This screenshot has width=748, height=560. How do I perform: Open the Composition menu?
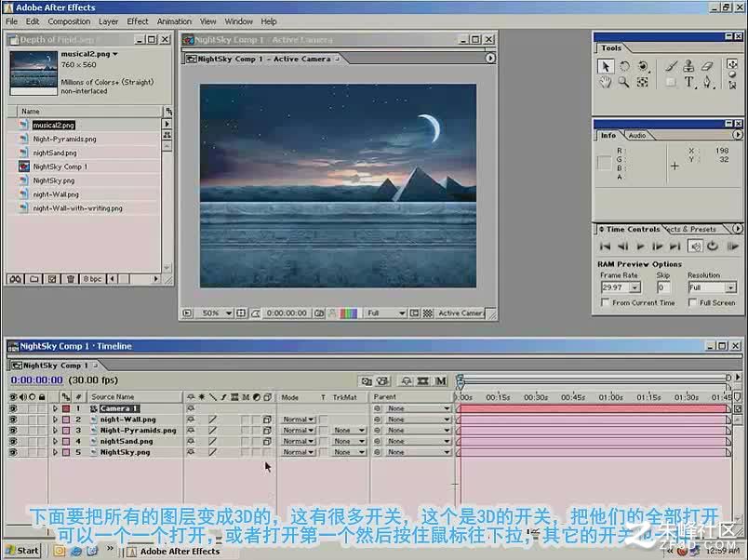pyautogui.click(x=69, y=21)
